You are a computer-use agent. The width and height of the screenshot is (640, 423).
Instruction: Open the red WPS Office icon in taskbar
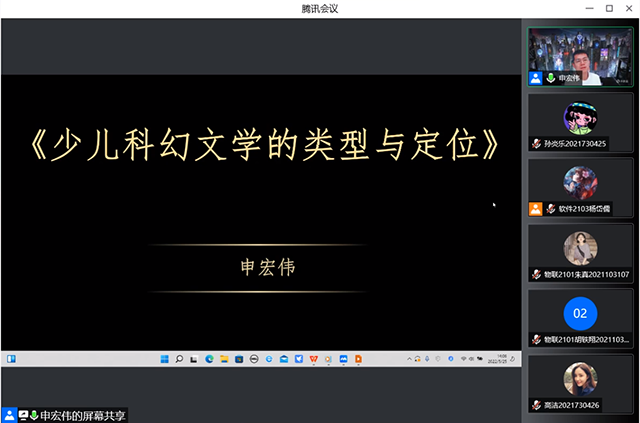click(x=313, y=359)
